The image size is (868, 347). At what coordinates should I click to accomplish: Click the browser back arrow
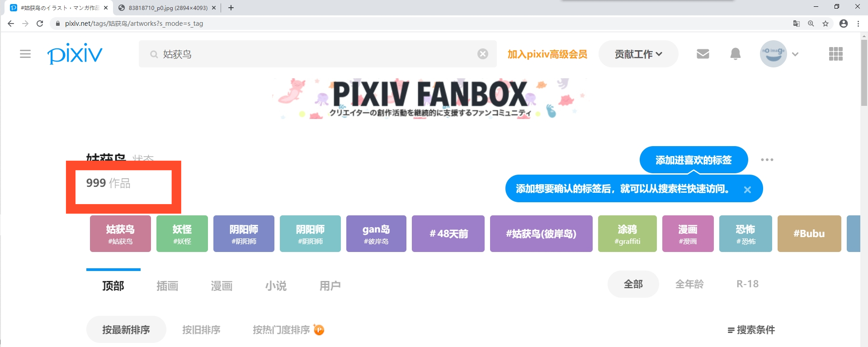(x=11, y=24)
